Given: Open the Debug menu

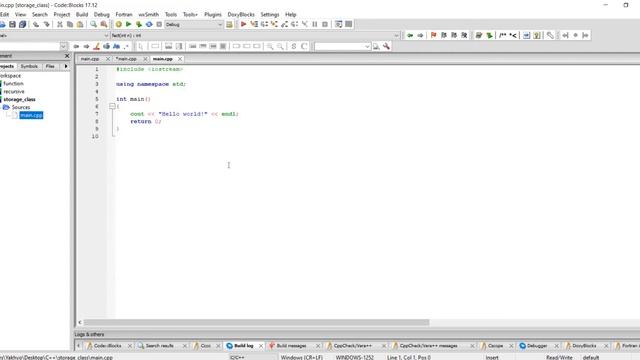Looking at the screenshot, I should coord(102,14).
